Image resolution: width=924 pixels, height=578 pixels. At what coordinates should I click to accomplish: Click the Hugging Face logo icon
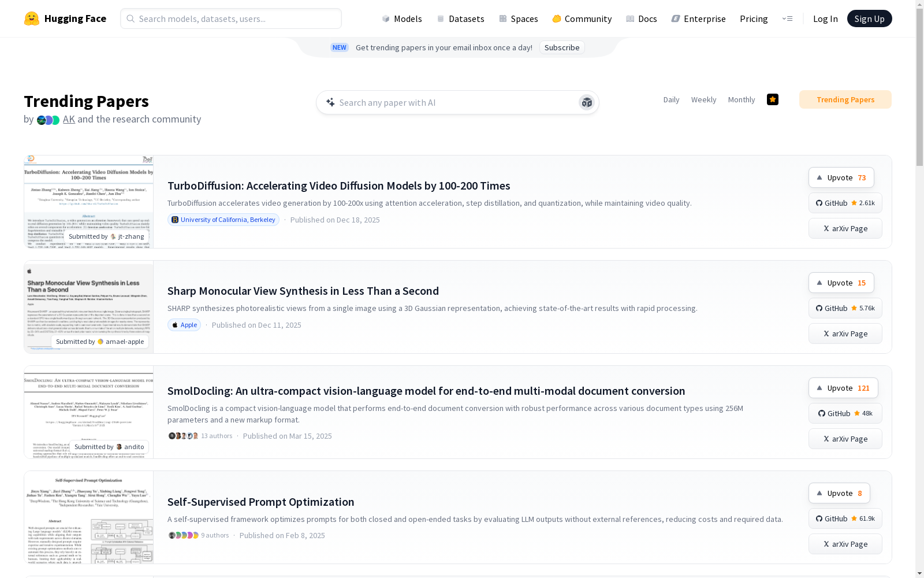32,18
